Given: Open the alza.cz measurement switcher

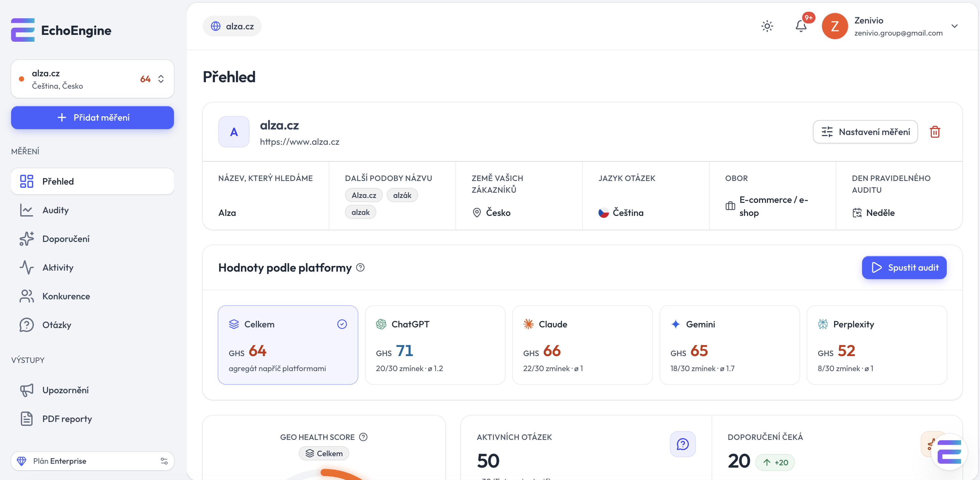Looking at the screenshot, I should click(93, 79).
